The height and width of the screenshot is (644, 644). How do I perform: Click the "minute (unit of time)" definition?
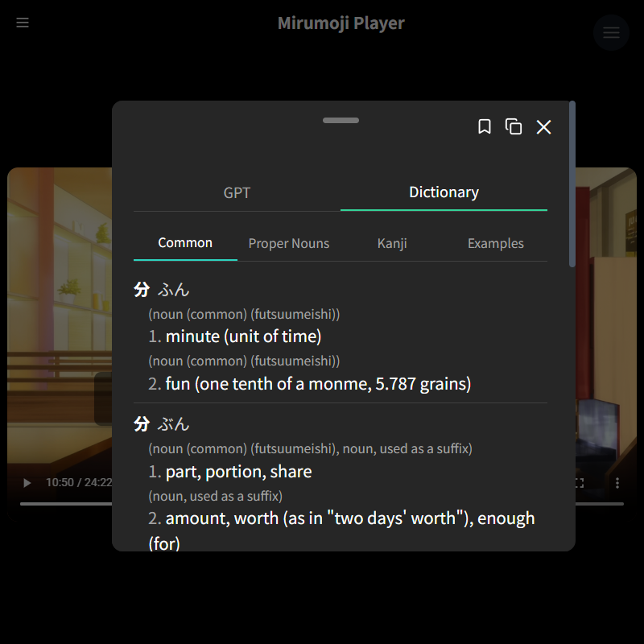(243, 336)
